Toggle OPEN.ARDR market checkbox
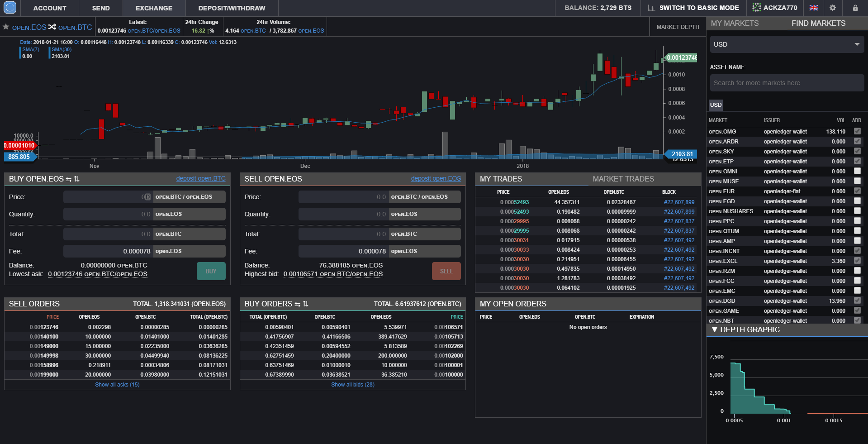Screen dimensions: 868x444 [857, 141]
